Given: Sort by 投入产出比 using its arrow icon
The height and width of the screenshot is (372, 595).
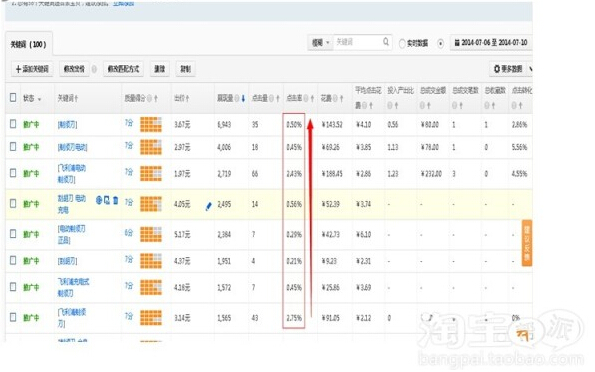Looking at the screenshot, I should (396, 105).
